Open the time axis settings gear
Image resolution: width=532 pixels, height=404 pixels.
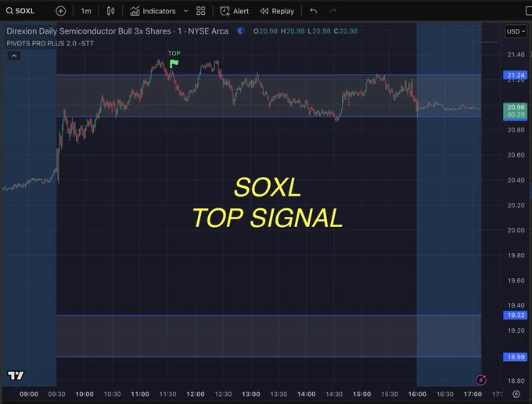click(516, 394)
